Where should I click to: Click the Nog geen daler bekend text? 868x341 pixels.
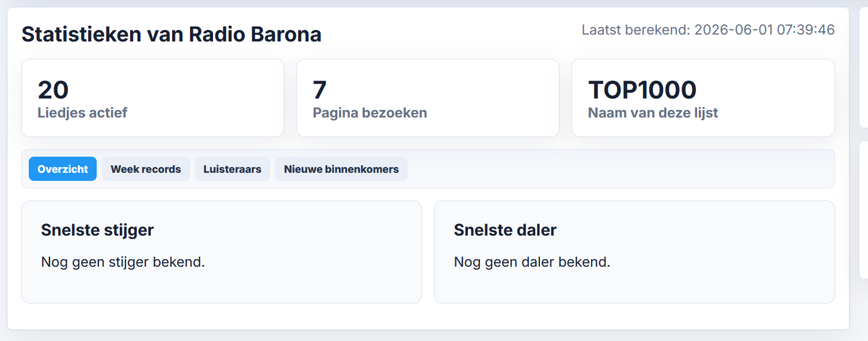click(x=532, y=262)
